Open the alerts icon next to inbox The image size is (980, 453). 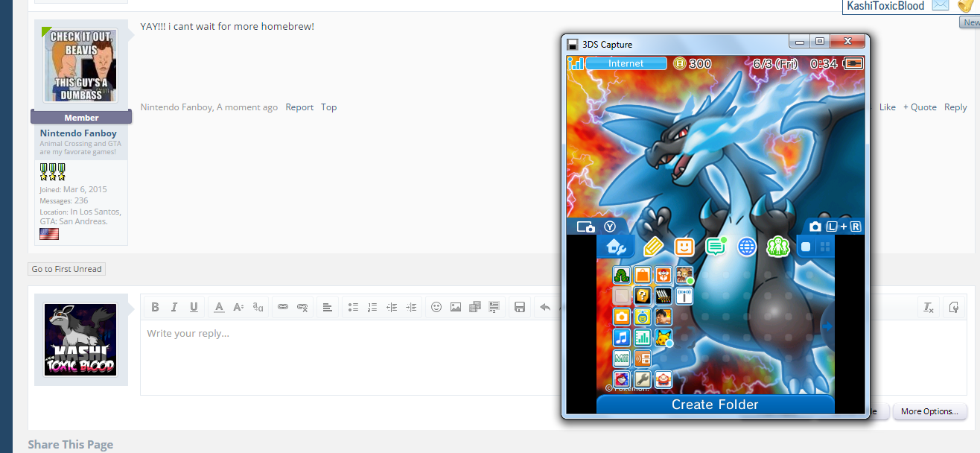(966, 5)
